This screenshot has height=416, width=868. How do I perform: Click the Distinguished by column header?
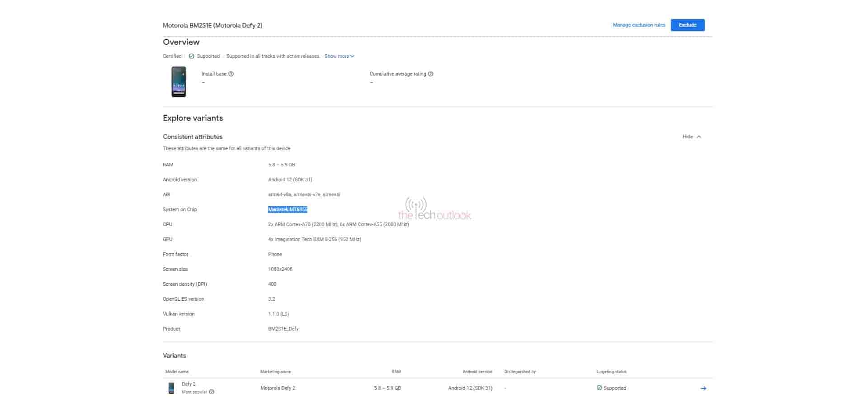520,372
